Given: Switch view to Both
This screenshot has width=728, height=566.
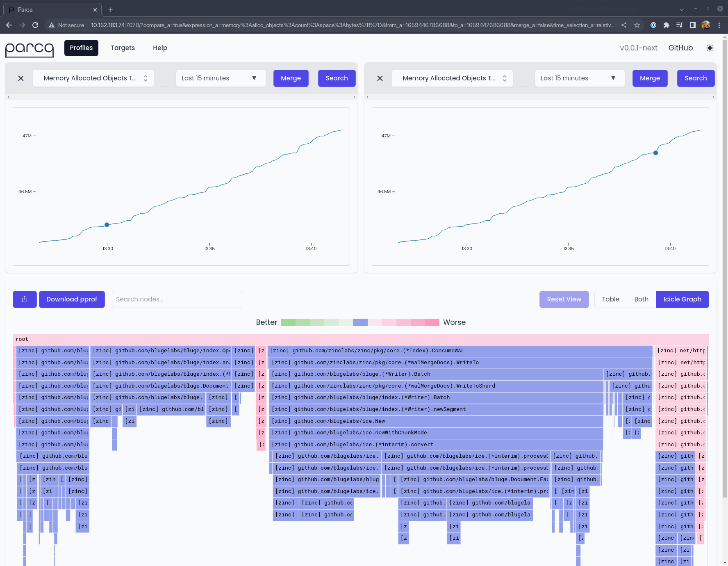Looking at the screenshot, I should point(641,299).
